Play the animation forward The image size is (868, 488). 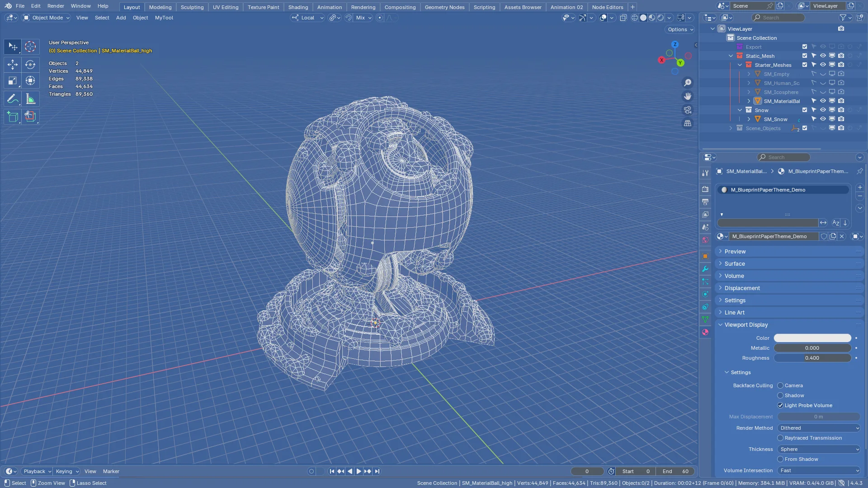(359, 471)
